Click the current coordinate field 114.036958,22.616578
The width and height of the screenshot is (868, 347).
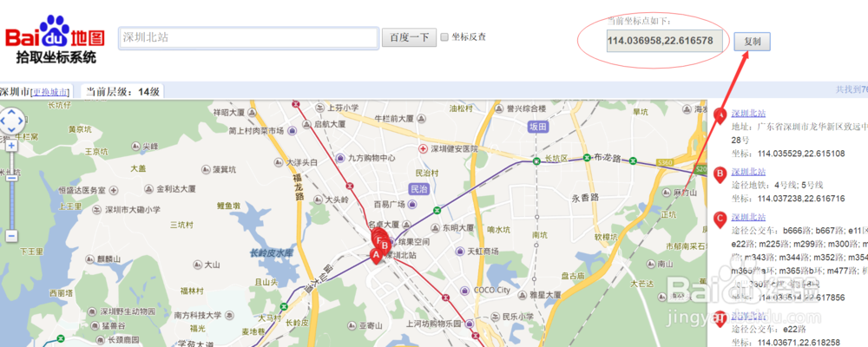(664, 41)
